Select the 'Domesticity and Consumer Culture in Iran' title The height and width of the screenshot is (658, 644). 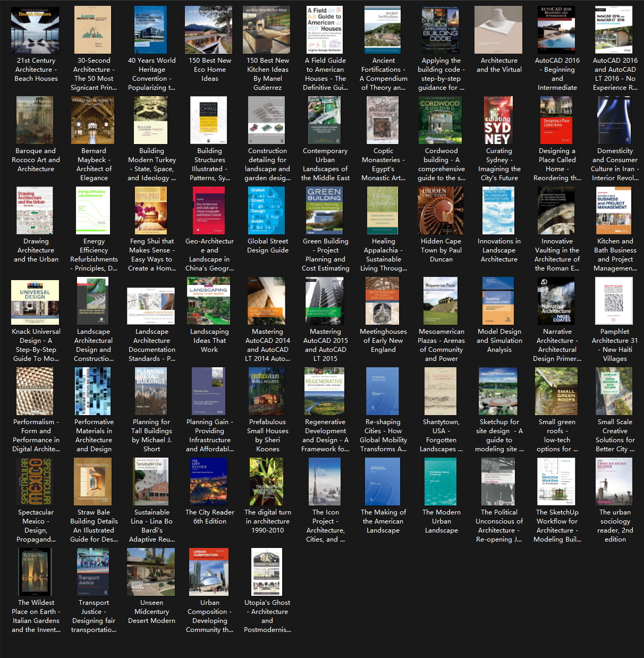(615, 164)
